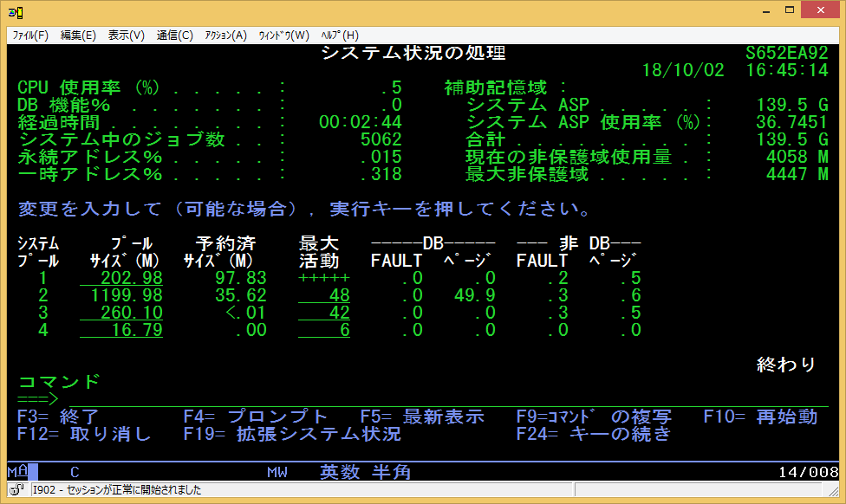Click pool 1 size field showing 202.98

pyautogui.click(x=121, y=278)
